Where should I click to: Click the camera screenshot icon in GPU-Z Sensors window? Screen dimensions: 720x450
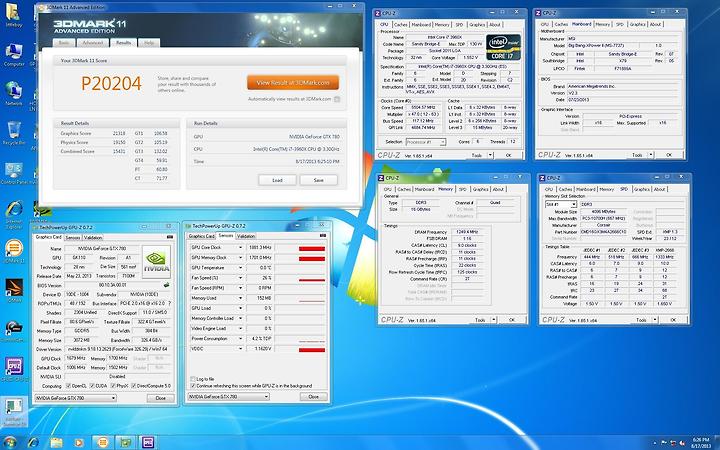[324, 236]
